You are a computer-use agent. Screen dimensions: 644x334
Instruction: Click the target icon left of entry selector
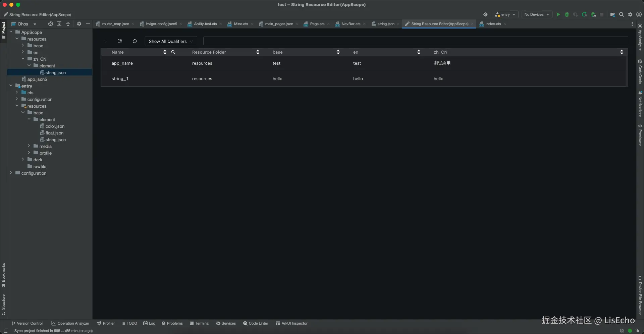click(485, 14)
